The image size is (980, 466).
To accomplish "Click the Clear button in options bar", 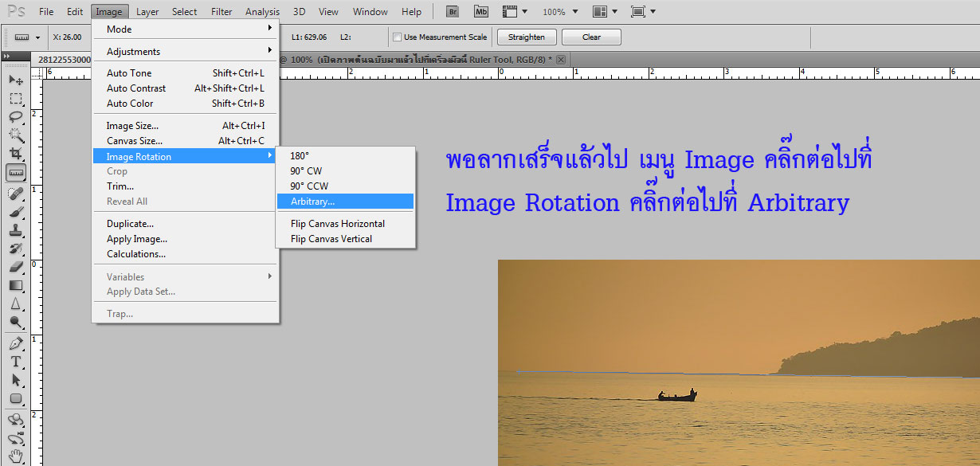I will click(591, 37).
